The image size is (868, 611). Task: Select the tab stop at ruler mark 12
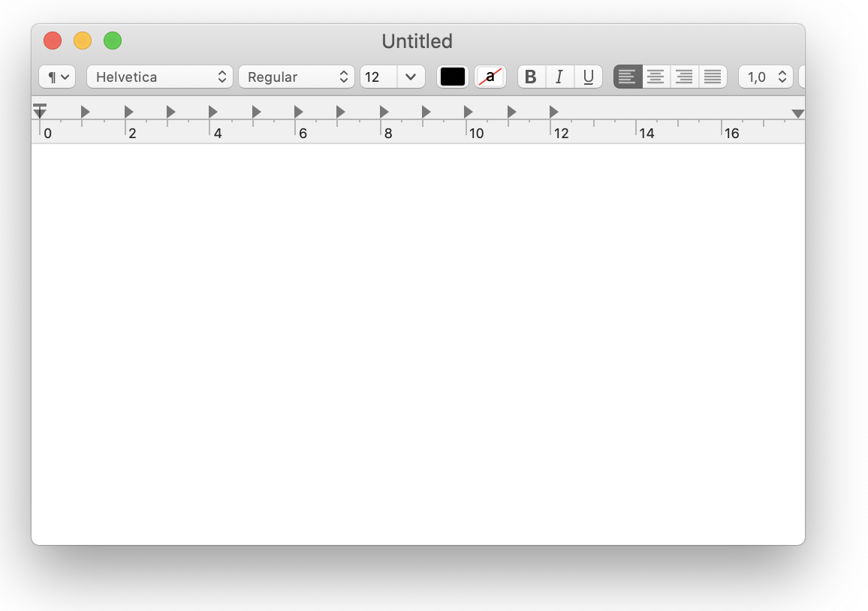pos(553,112)
